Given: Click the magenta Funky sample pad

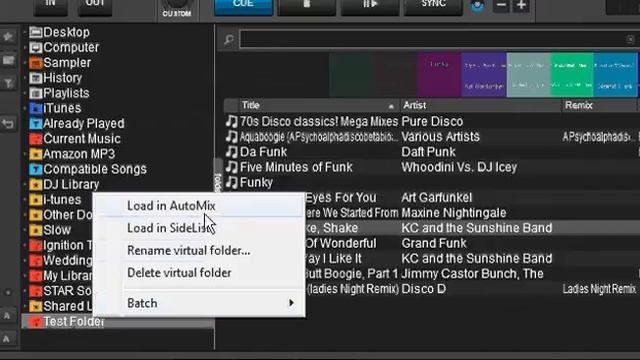Looking at the screenshot, I should [x=439, y=75].
